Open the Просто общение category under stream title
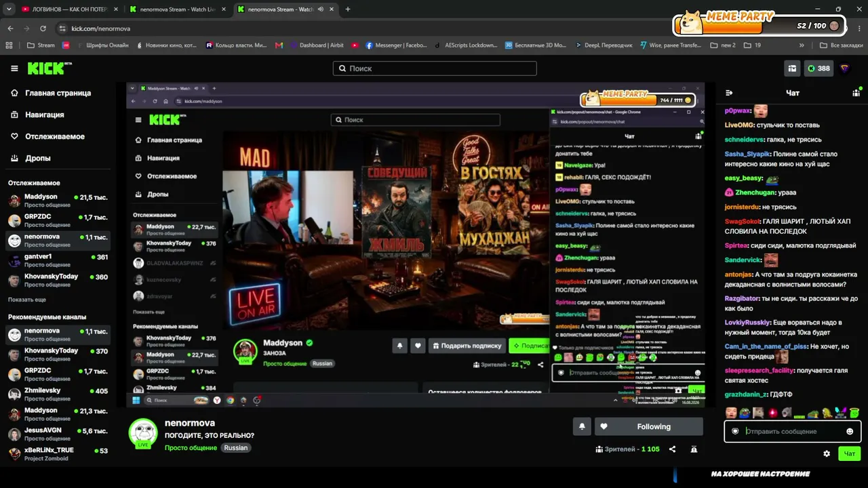 (x=191, y=448)
